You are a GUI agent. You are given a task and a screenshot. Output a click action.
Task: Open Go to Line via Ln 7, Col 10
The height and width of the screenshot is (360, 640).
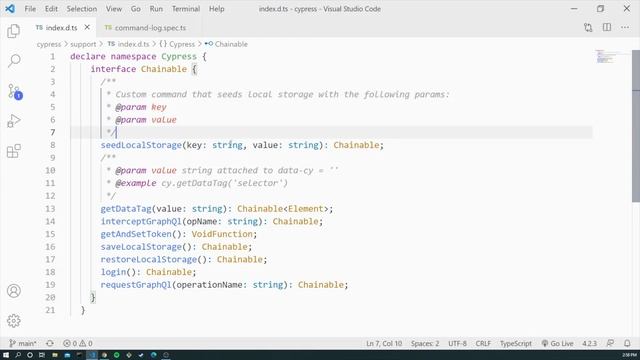384,343
